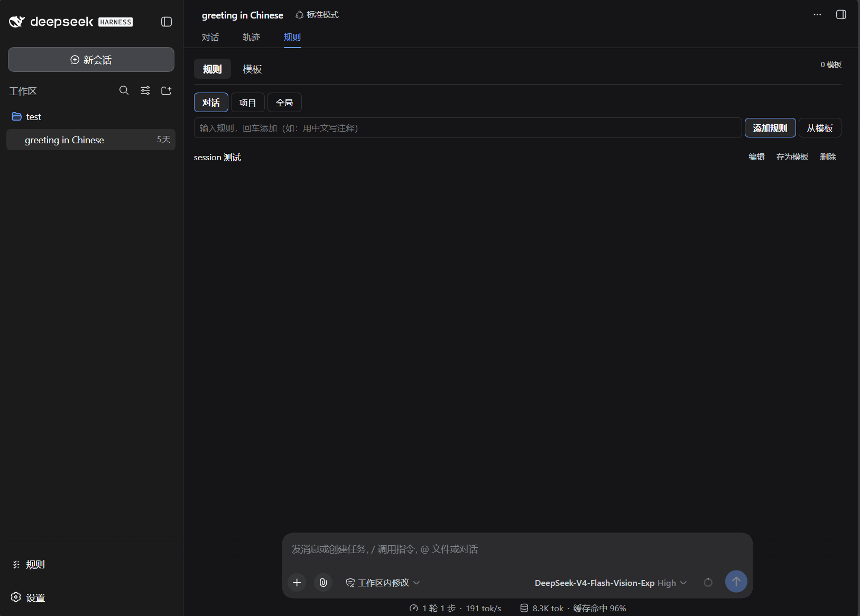Select the 全局 rule scope
This screenshot has width=860, height=616.
(x=284, y=103)
